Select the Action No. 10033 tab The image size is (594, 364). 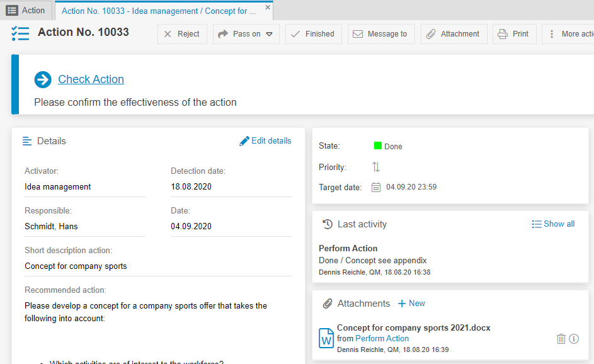[159, 11]
